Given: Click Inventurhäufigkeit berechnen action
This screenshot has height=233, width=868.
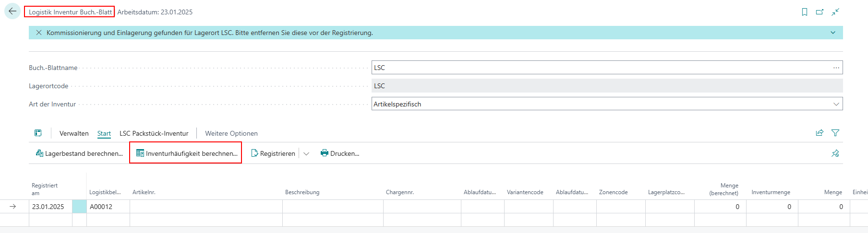Looking at the screenshot, I should coord(186,153).
